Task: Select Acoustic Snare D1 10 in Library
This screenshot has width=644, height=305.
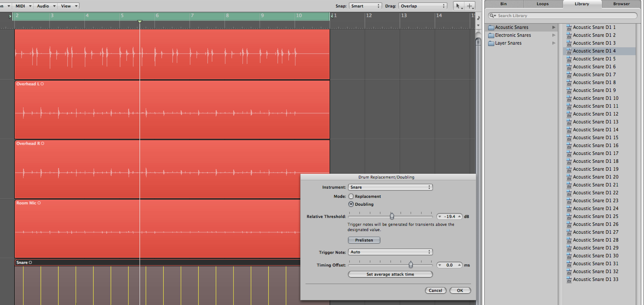Action: coord(599,98)
